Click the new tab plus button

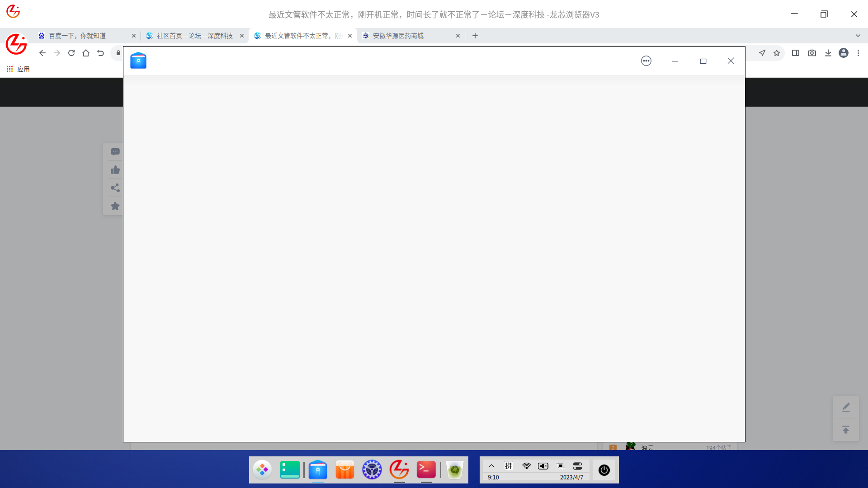click(x=475, y=36)
